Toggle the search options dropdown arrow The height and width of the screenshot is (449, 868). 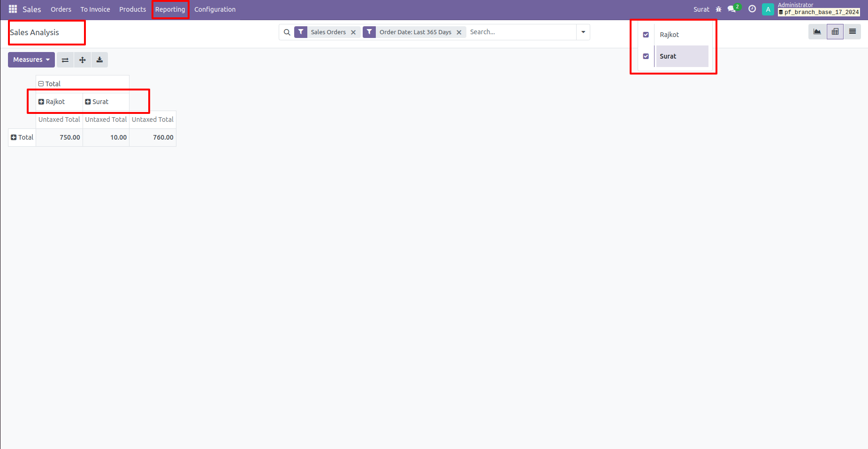tap(583, 32)
